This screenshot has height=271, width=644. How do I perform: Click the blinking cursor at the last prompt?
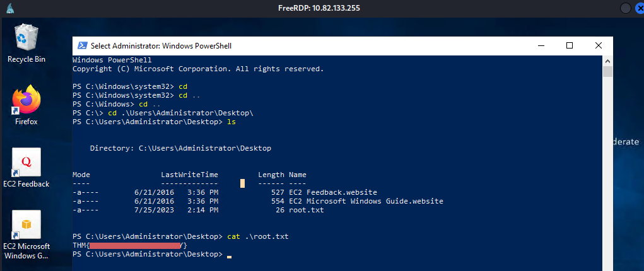click(229, 255)
